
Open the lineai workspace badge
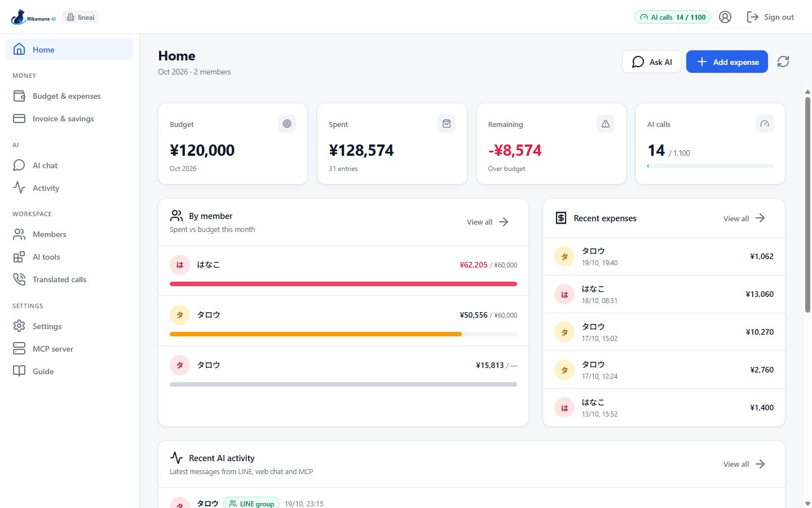click(81, 17)
